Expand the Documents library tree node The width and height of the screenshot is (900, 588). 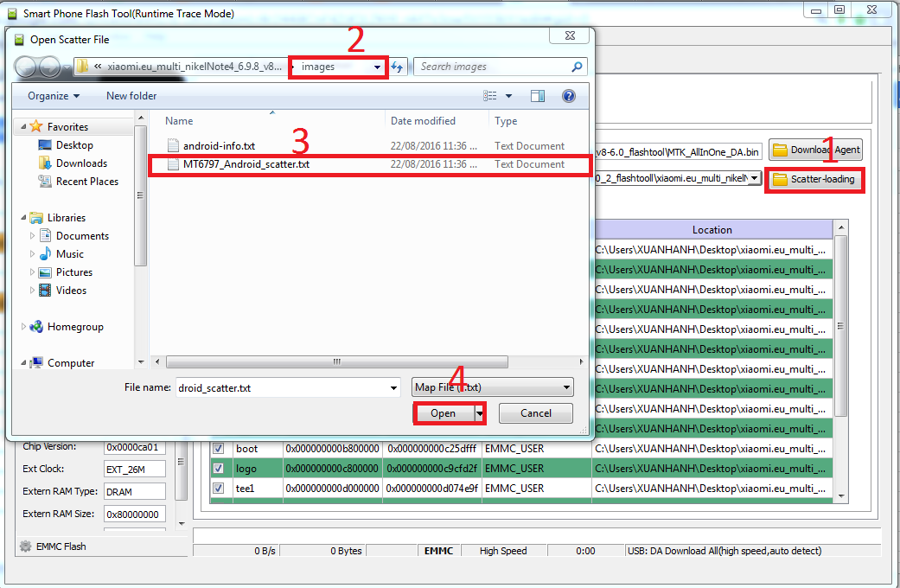(33, 236)
